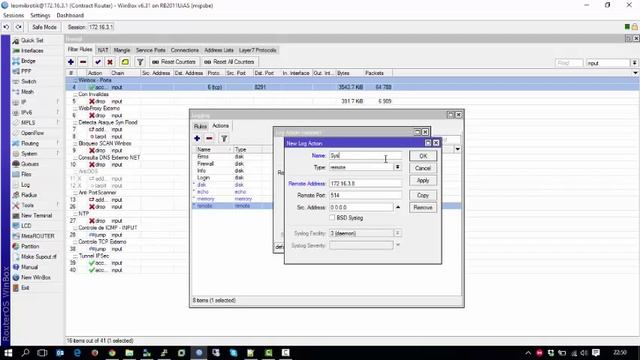The image size is (640, 360).
Task: Open Partition in the sidebar
Action: (30, 247)
